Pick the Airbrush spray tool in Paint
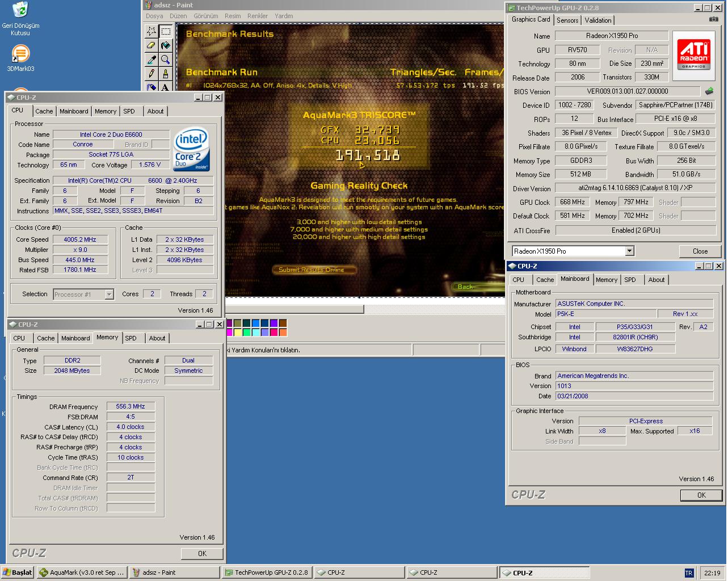This screenshot has height=581, width=728. (x=152, y=87)
